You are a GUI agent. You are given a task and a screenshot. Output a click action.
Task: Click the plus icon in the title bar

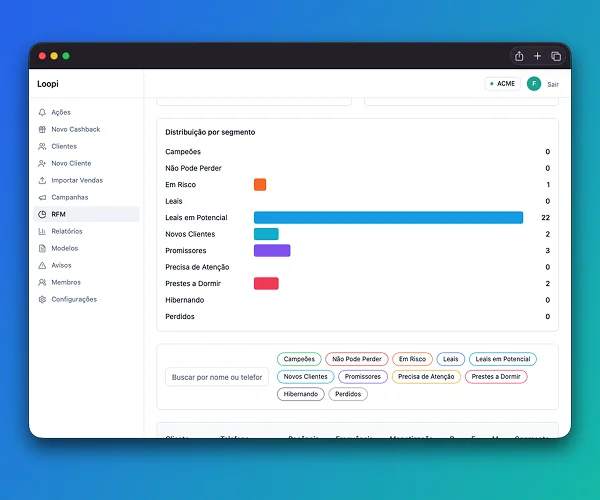click(x=537, y=56)
